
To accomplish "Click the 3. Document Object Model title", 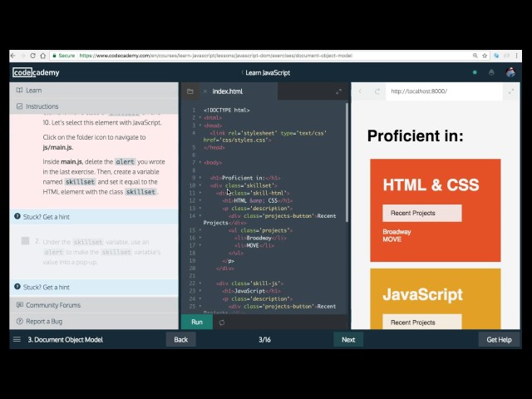I will point(65,340).
